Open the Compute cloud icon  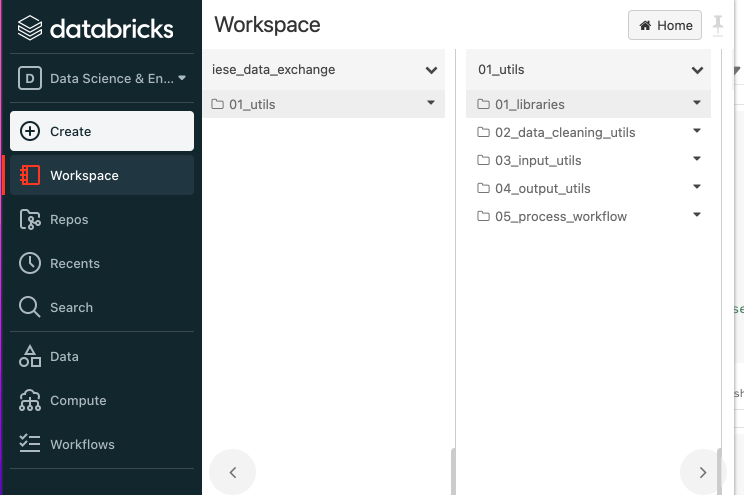click(x=30, y=400)
